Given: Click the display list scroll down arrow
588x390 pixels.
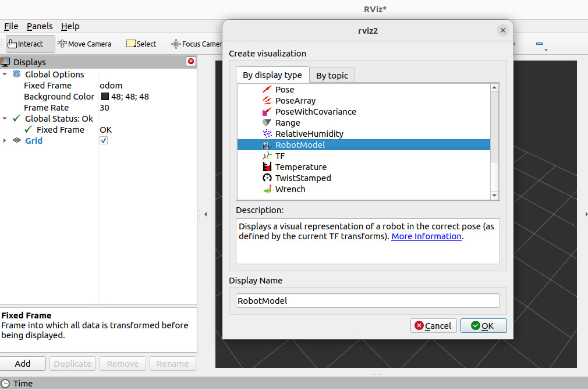Looking at the screenshot, I should pos(494,196).
